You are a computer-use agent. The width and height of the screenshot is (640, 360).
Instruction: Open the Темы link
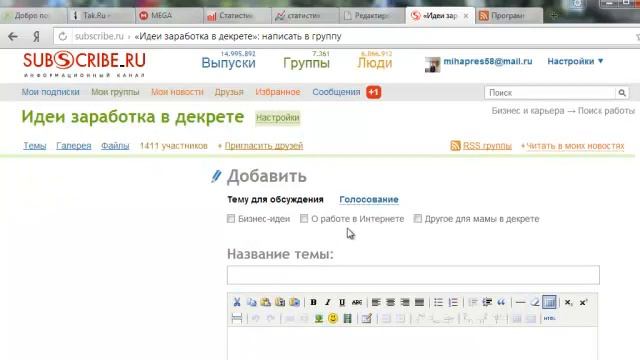[35, 146]
